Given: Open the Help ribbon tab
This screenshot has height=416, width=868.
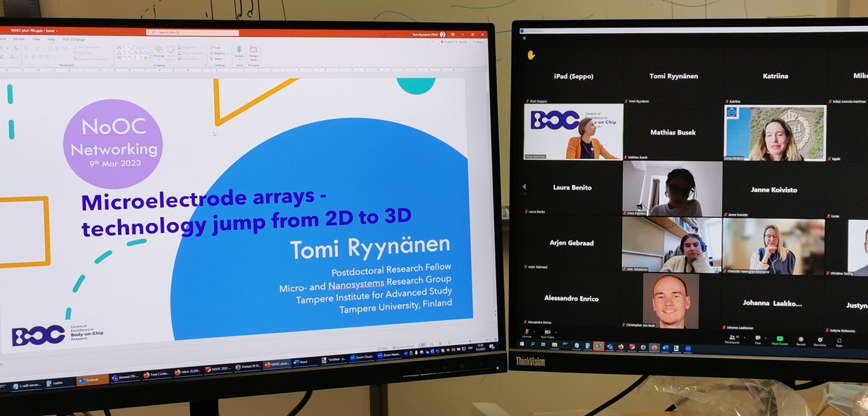Looking at the screenshot, I should tap(50, 39).
